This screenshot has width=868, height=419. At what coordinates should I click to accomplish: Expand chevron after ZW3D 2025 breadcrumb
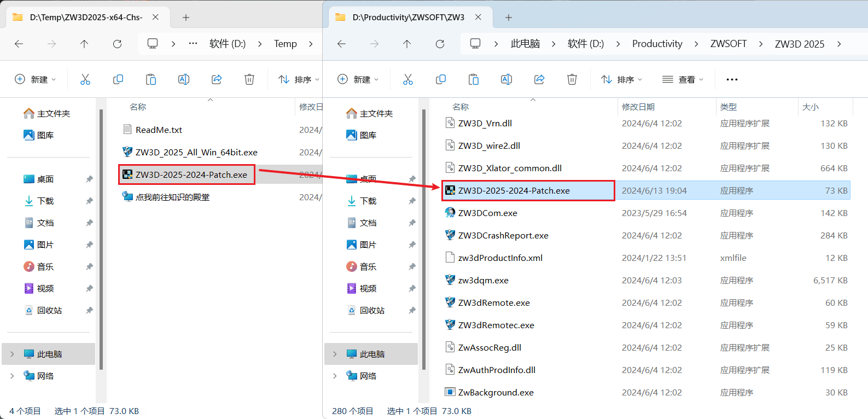tap(839, 44)
